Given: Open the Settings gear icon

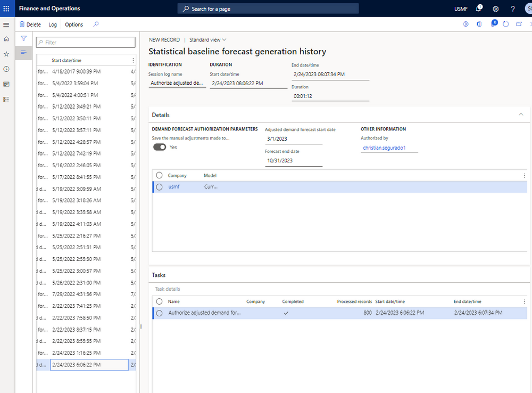Looking at the screenshot, I should point(496,9).
